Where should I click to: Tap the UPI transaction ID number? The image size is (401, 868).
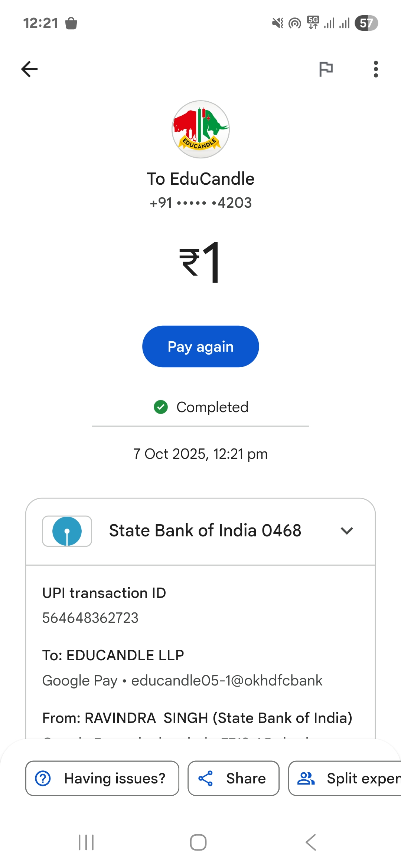pos(90,618)
